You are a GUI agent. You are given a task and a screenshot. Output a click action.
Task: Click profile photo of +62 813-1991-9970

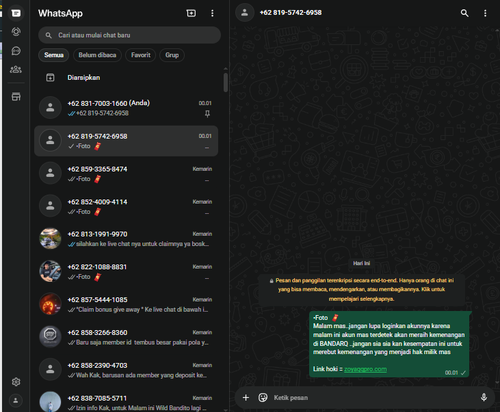point(50,238)
